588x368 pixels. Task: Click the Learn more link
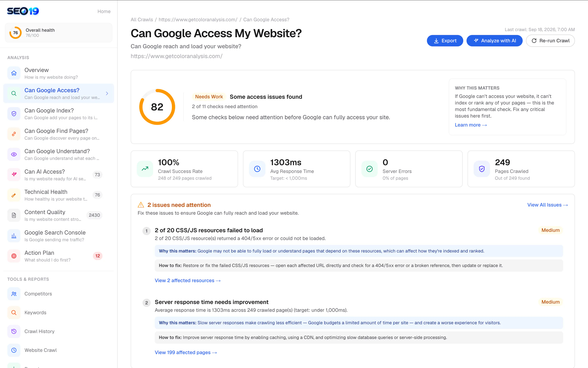pos(471,125)
